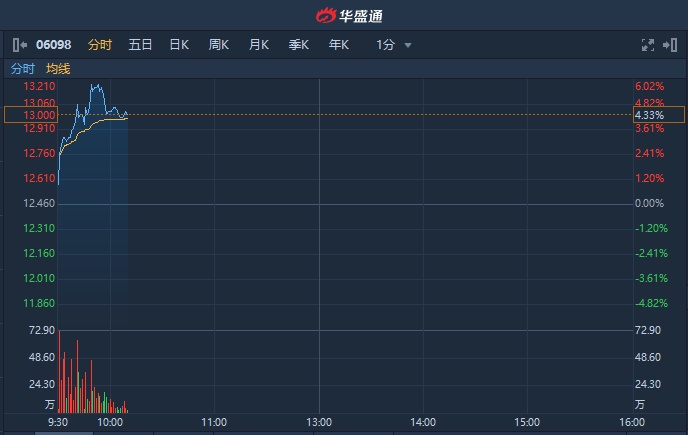
Task: Click the 2.41% percentage label
Action: [x=649, y=153]
